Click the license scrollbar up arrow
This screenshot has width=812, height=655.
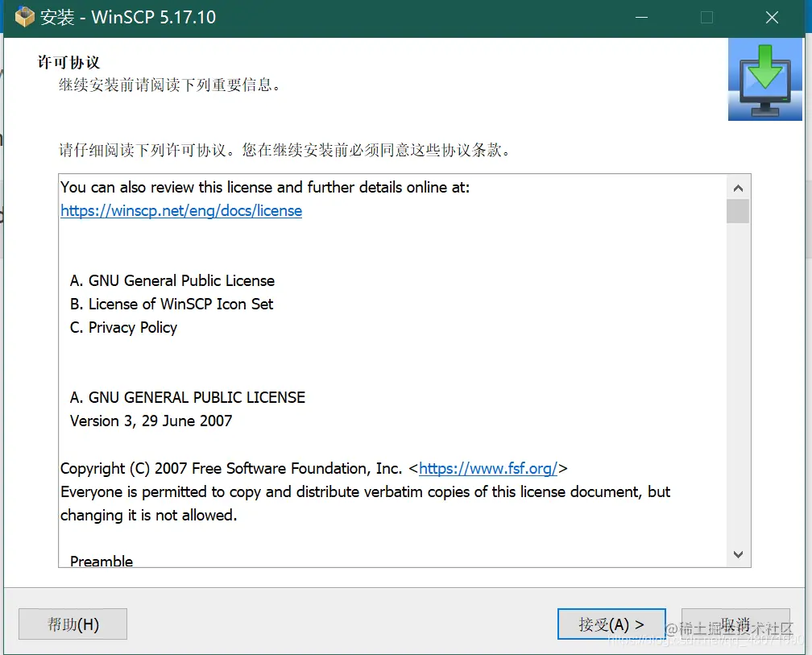pyautogui.click(x=738, y=189)
